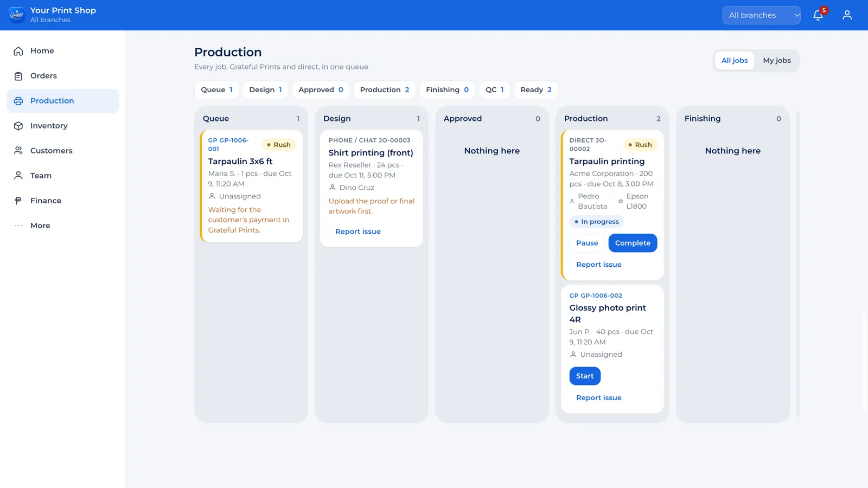The height and width of the screenshot is (488, 868).
Task: Click the GP-1006-002 order reference
Action: point(596,296)
